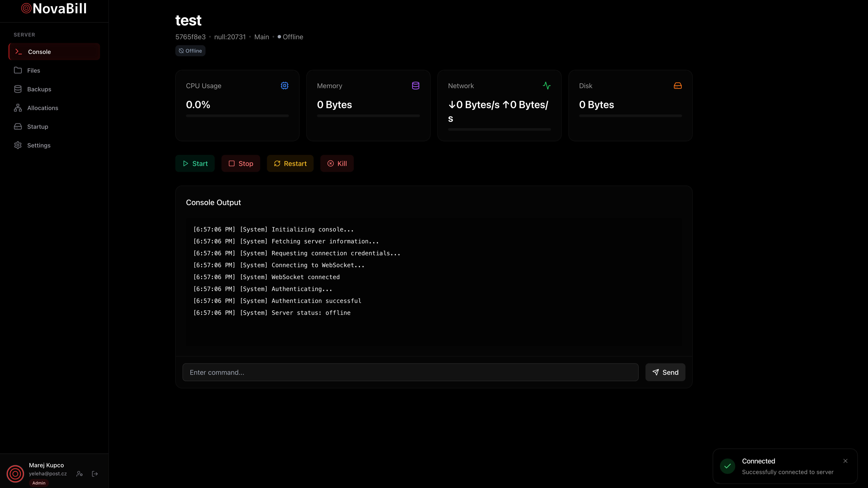Viewport: 868px width, 488px height.
Task: Focus the Enter command input field
Action: (x=410, y=372)
